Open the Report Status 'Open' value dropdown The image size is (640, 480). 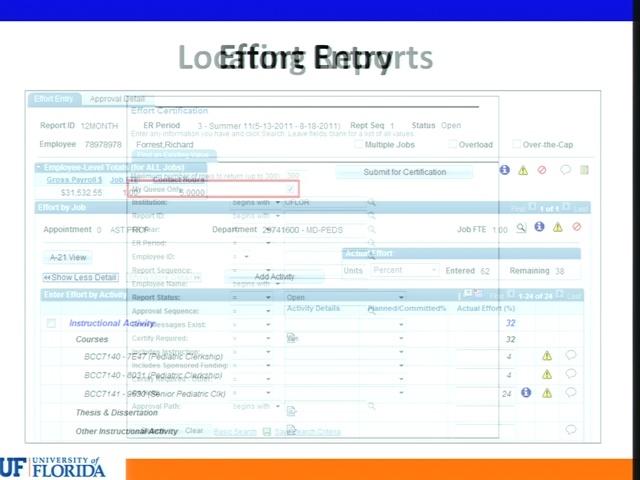click(345, 297)
